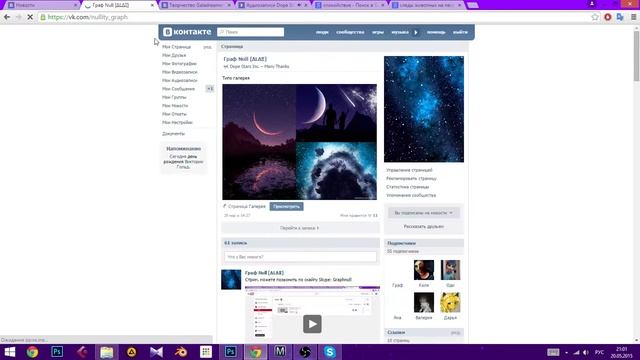Viewport: 640px width, 360px height.
Task: Open 'помощь' in the VK top menu
Action: (436, 32)
